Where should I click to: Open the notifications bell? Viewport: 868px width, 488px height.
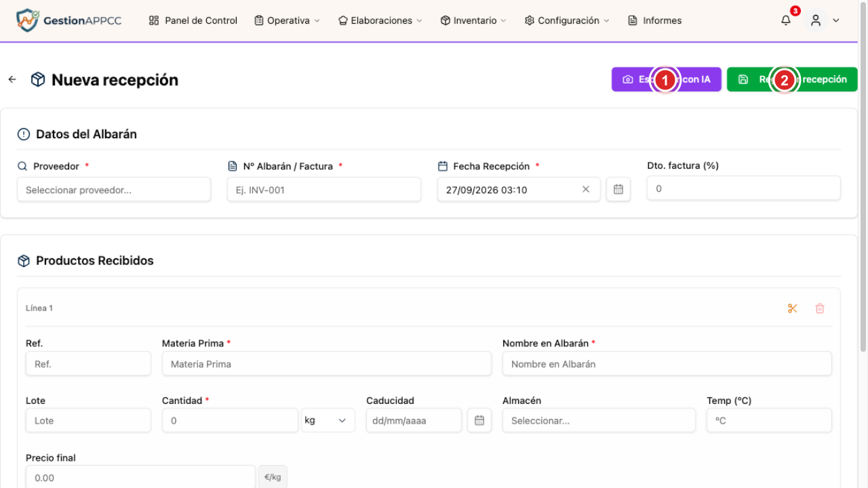pyautogui.click(x=786, y=20)
